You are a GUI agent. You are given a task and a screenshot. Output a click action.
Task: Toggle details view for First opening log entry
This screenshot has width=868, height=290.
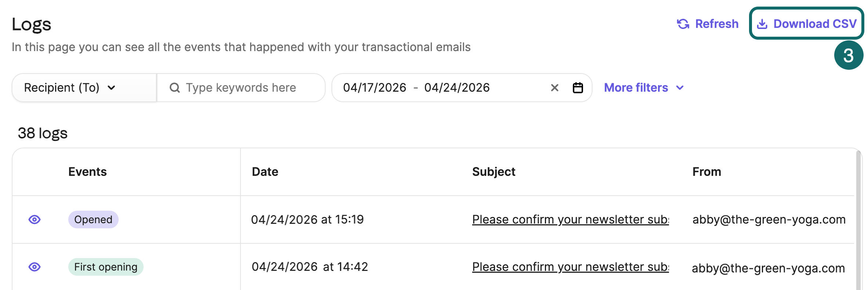click(x=34, y=267)
